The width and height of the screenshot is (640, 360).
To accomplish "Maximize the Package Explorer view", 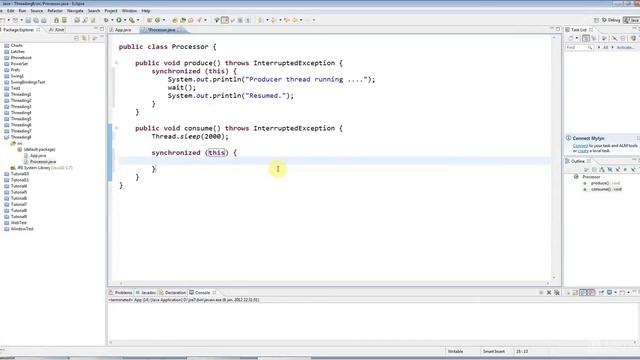I will coord(102,29).
